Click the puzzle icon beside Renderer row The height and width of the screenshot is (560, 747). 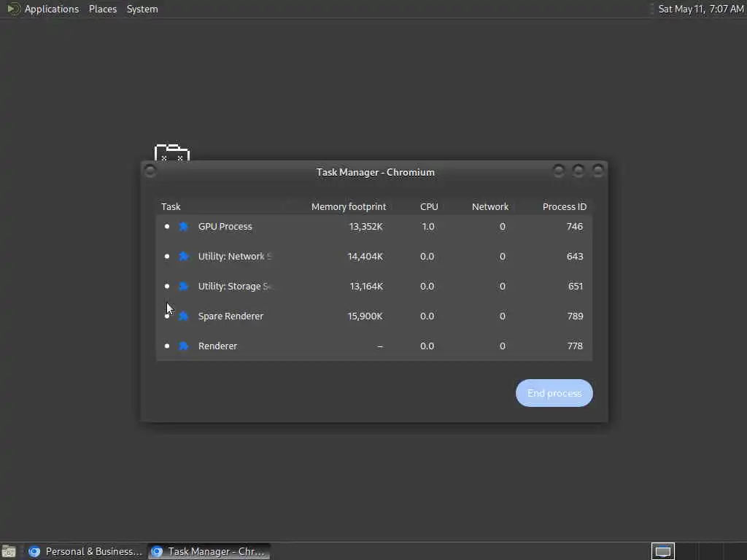pyautogui.click(x=183, y=346)
